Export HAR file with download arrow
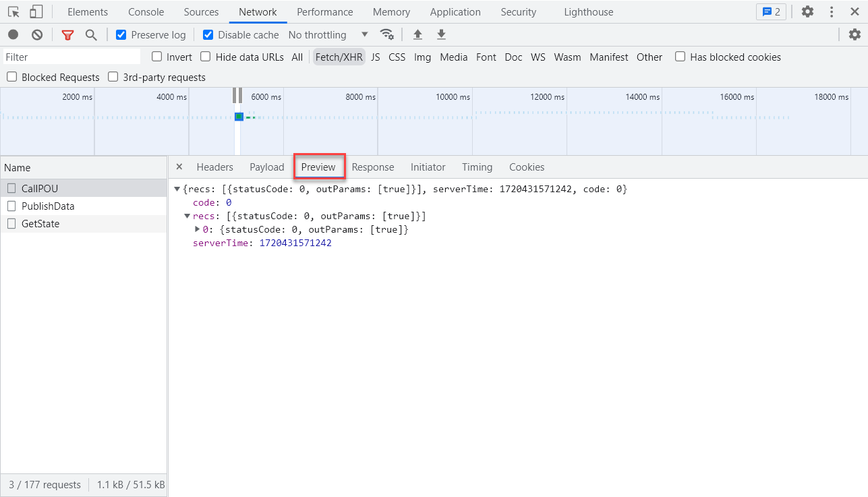This screenshot has height=497, width=868. 441,34
